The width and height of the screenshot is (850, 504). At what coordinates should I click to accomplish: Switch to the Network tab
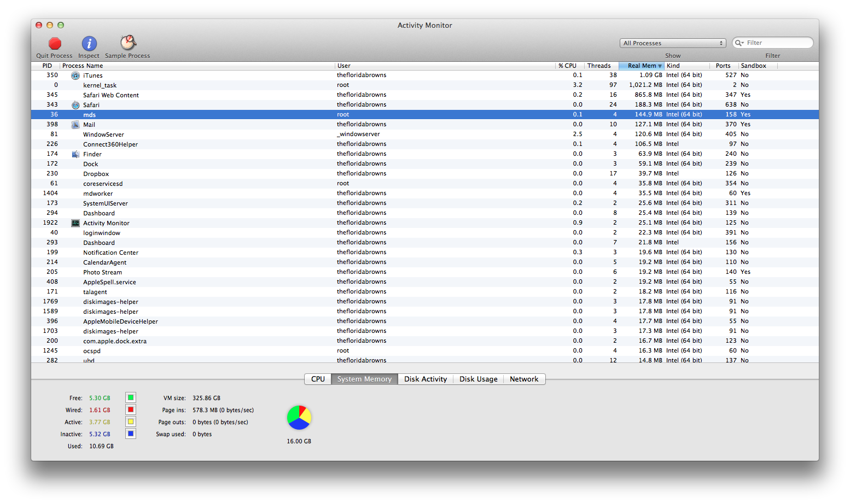(524, 379)
